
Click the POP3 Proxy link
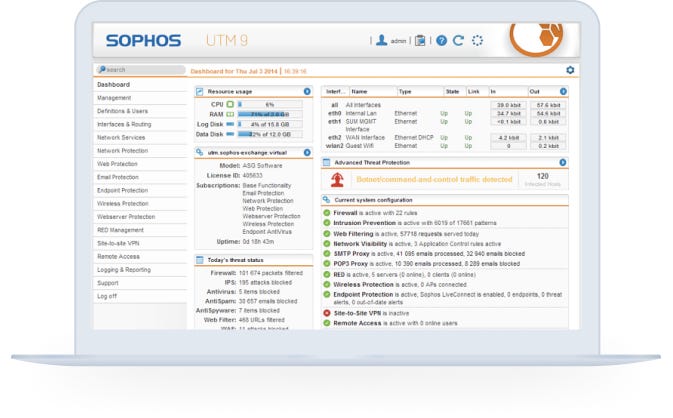(351, 264)
